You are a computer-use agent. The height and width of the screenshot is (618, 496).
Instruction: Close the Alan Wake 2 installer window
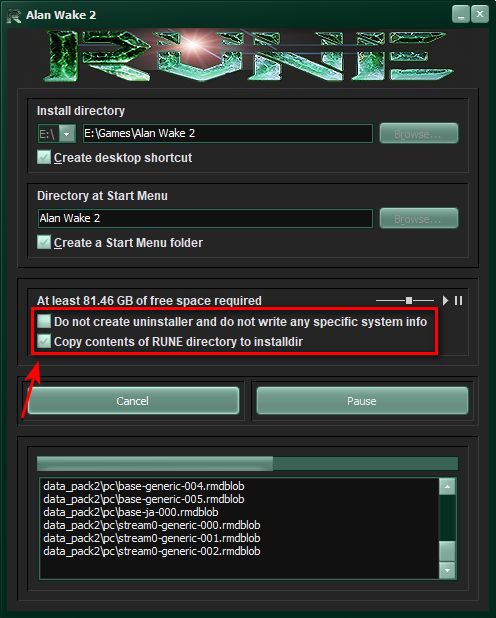click(480, 14)
